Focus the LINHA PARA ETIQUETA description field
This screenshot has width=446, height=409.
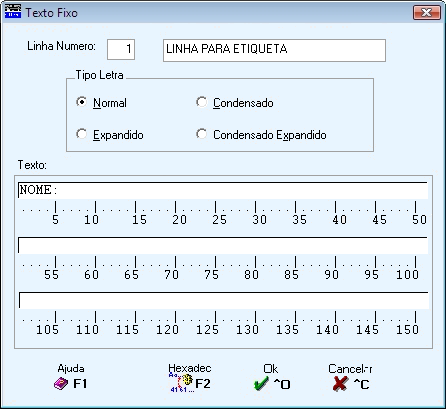coord(274,50)
